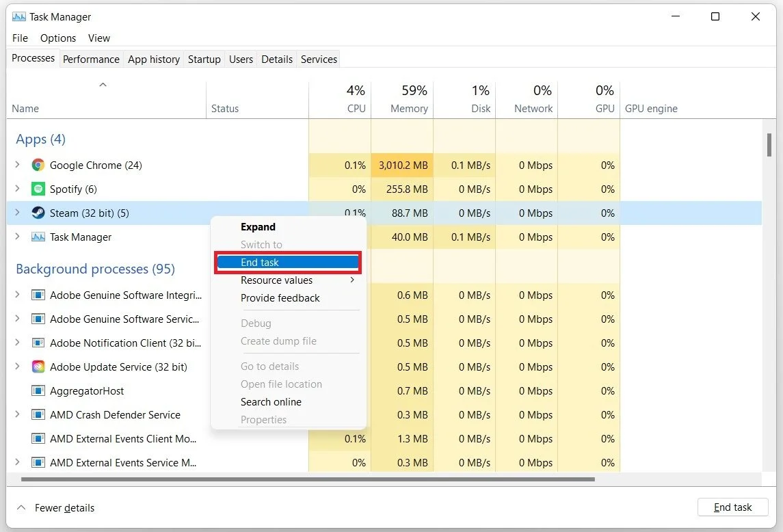Click the Google Chrome app icon

click(x=38, y=165)
